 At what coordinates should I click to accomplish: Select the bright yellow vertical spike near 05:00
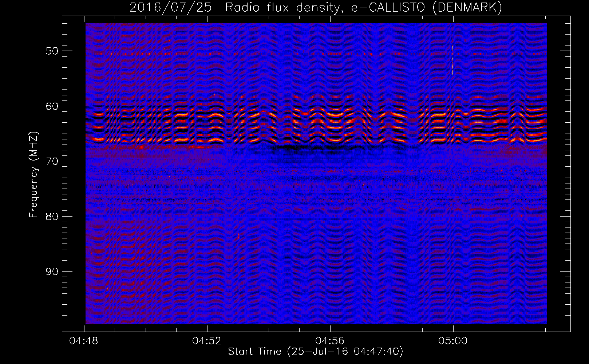pos(452,60)
